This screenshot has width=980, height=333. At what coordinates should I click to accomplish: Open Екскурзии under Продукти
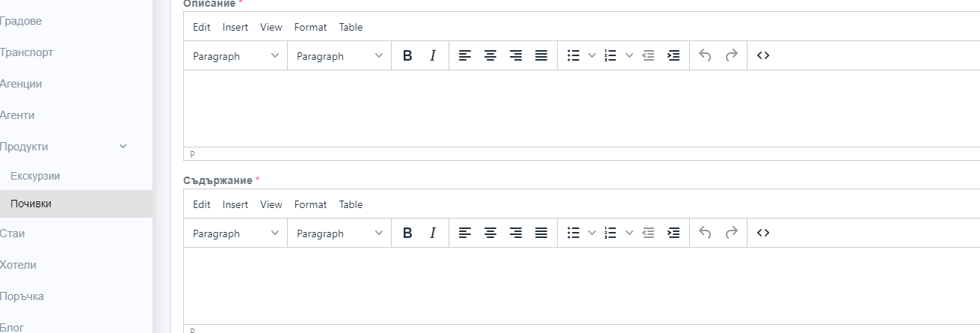coord(35,176)
